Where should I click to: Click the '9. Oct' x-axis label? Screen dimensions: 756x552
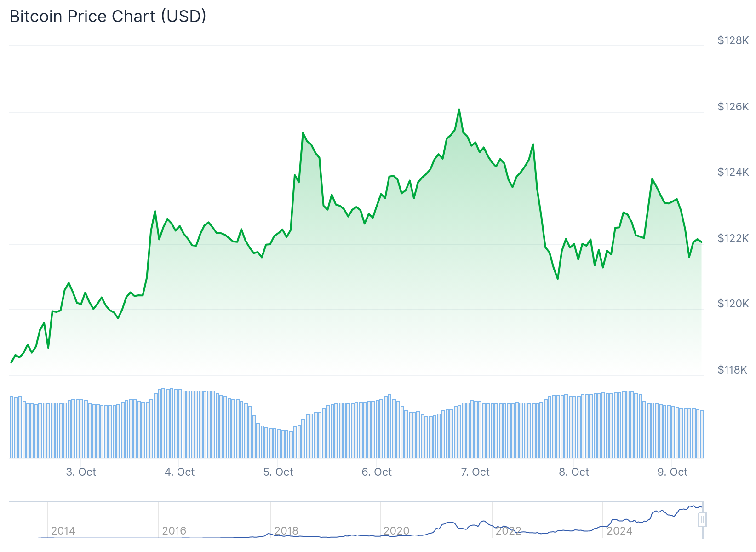pyautogui.click(x=672, y=472)
